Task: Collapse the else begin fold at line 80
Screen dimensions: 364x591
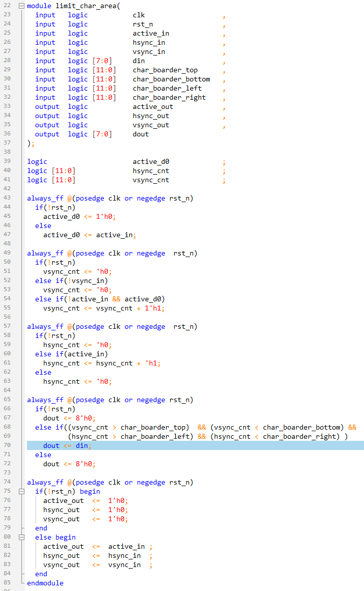Action: pos(21,538)
